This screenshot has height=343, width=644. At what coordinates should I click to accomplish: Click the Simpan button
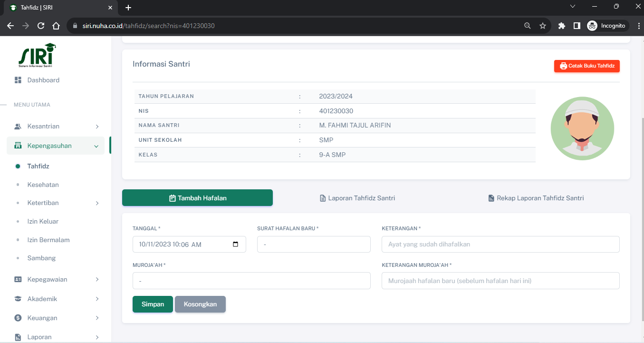153,304
